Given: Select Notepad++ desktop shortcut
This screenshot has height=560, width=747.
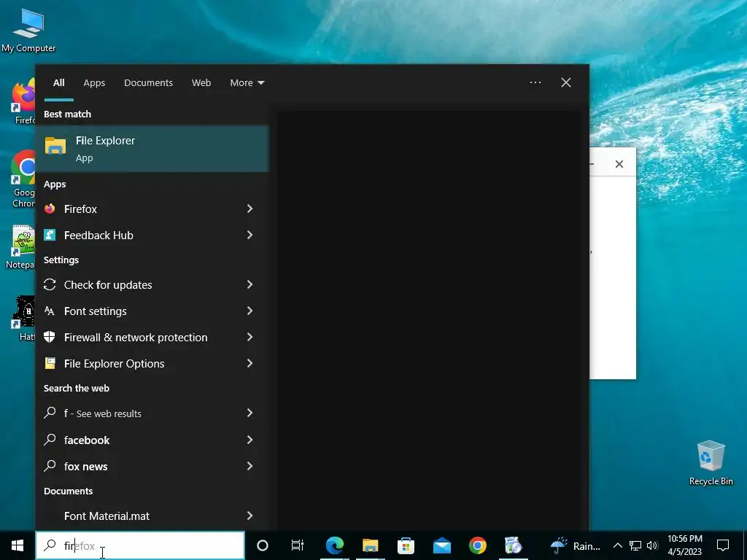Looking at the screenshot, I should (21, 247).
